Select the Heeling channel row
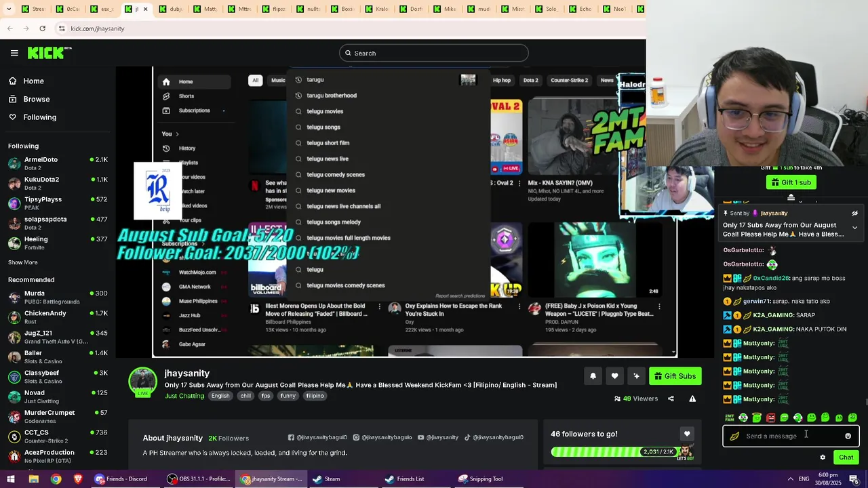Viewport: 868px width, 488px height. (x=58, y=243)
